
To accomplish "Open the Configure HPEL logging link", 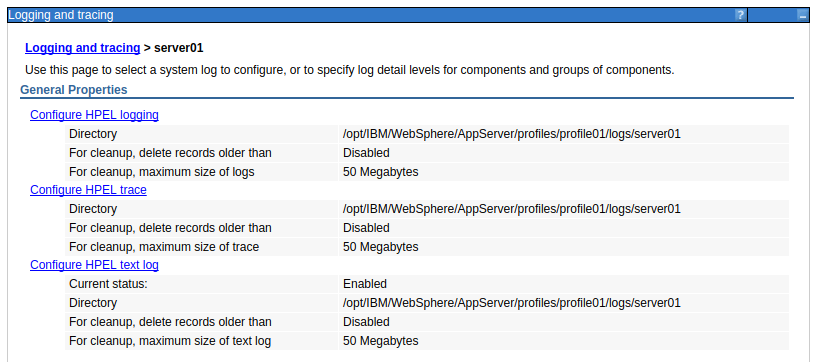I will pyautogui.click(x=94, y=115).
